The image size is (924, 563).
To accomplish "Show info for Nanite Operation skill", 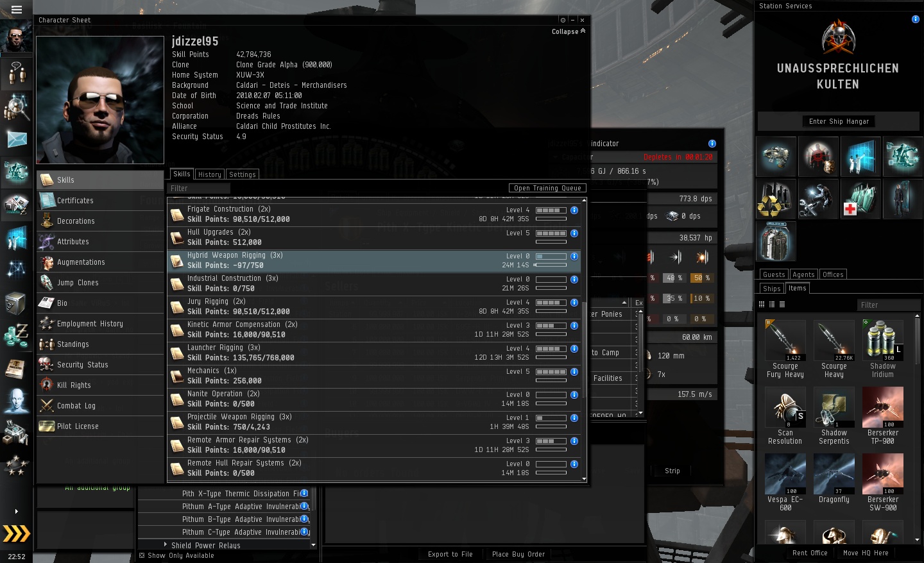I will pyautogui.click(x=574, y=395).
